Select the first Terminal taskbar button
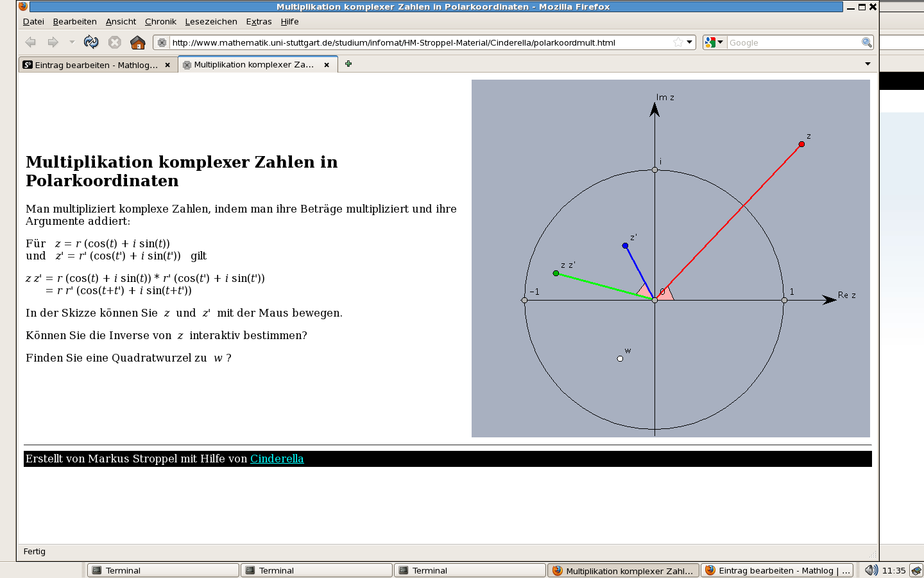Image resolution: width=924 pixels, height=578 pixels. click(163, 570)
